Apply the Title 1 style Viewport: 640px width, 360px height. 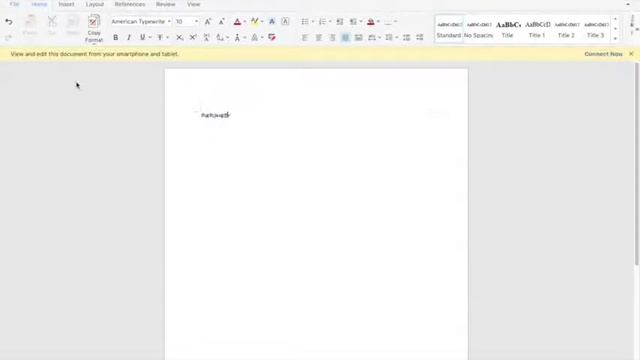tap(537, 29)
